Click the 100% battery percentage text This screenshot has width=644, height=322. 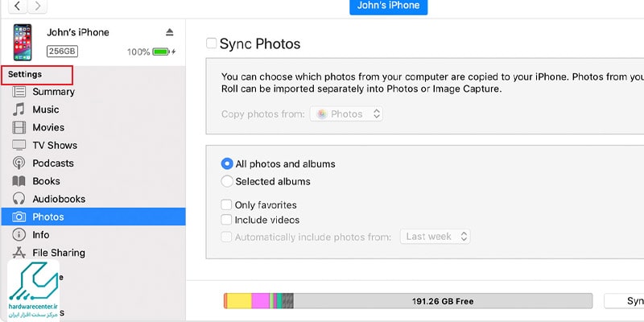138,52
